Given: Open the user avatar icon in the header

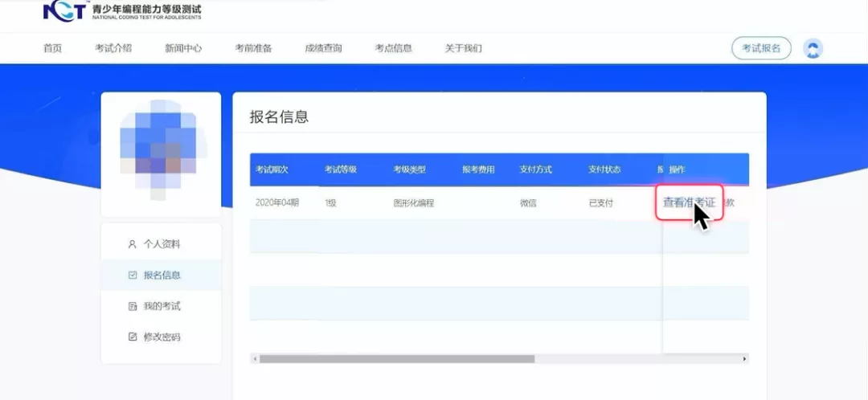Looking at the screenshot, I should 813,49.
